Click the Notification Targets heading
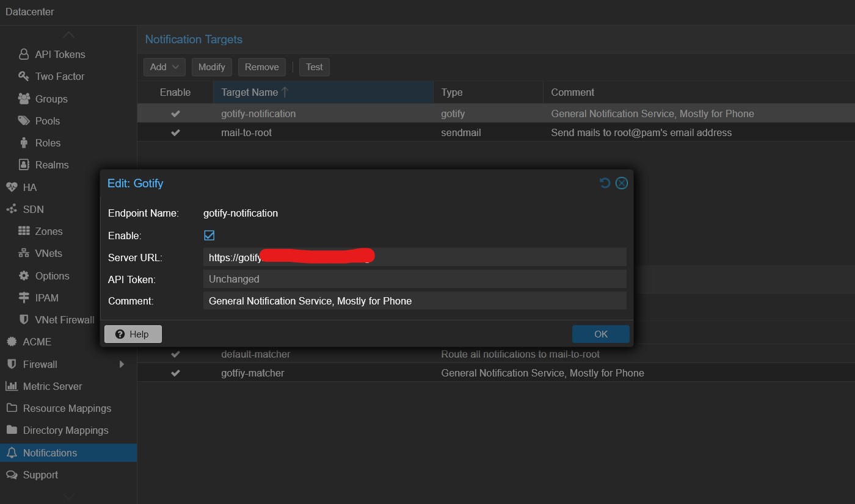 click(x=194, y=39)
